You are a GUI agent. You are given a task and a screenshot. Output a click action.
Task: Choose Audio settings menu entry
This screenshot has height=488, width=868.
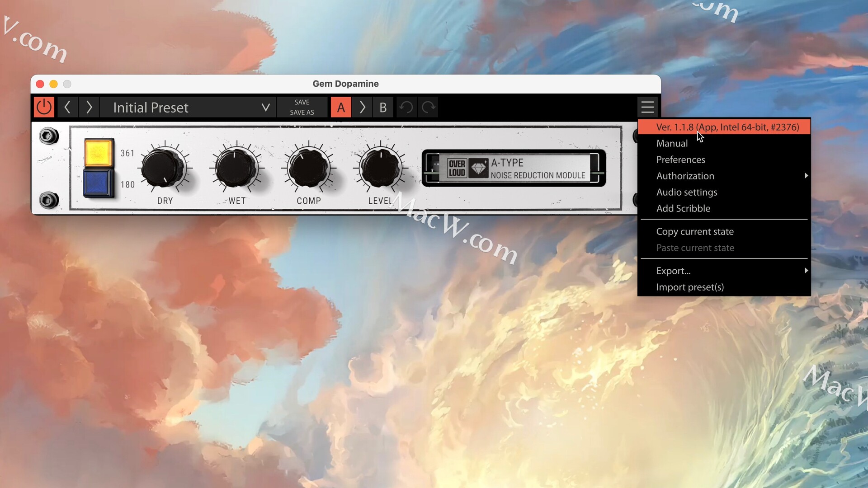coord(686,192)
